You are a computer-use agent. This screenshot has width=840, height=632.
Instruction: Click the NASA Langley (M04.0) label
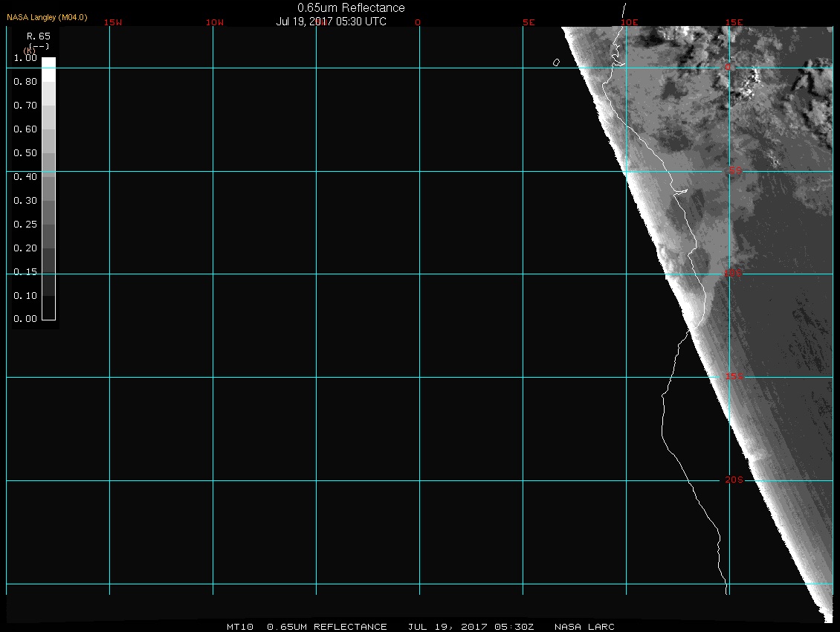click(47, 17)
